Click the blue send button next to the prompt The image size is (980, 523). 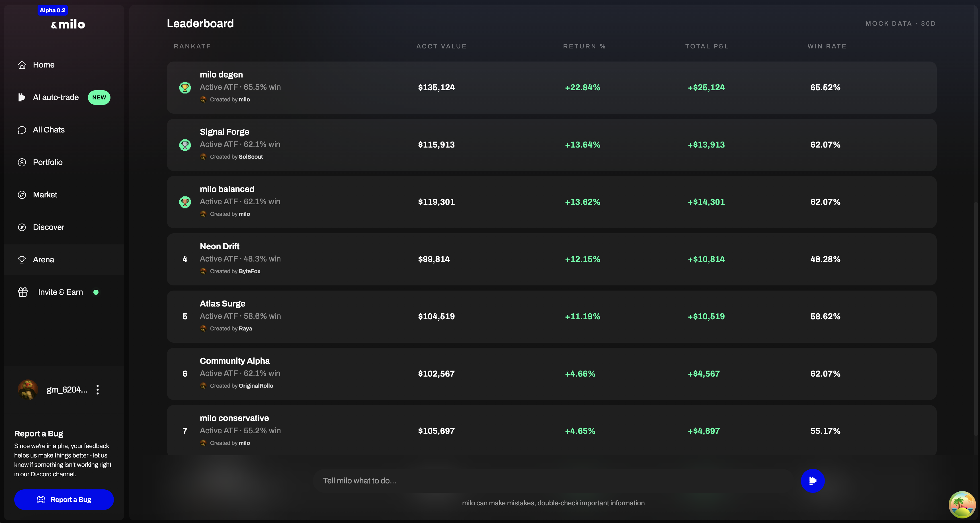click(x=812, y=480)
